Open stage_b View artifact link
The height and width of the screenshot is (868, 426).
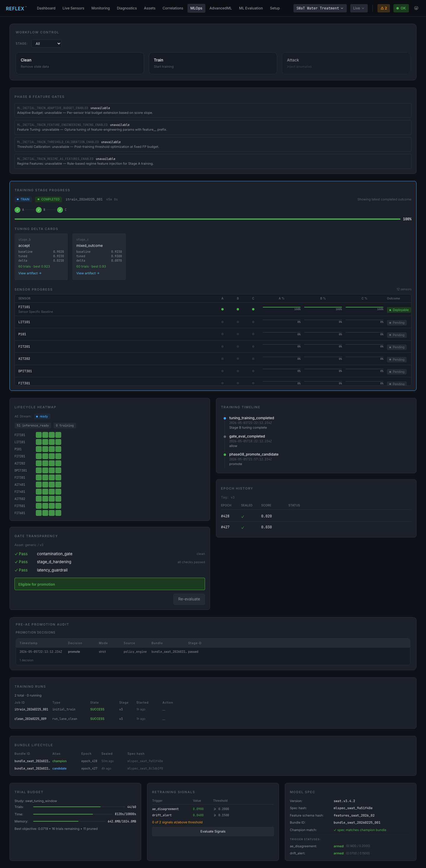(x=30, y=273)
